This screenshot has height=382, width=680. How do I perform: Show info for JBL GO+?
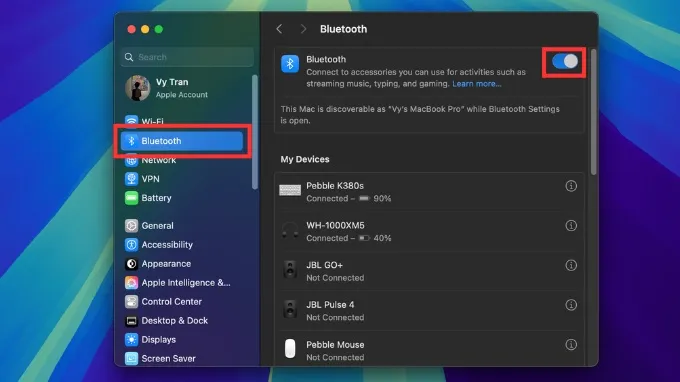(x=571, y=265)
